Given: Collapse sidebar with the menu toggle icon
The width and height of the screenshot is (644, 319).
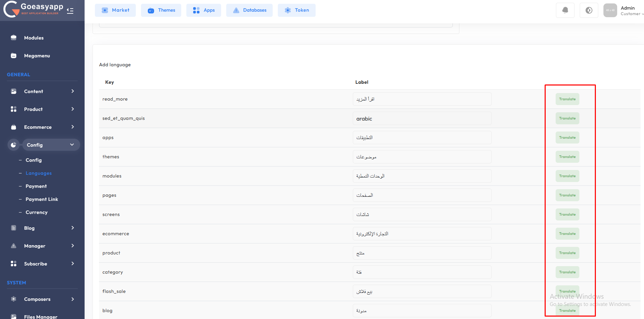Looking at the screenshot, I should tap(70, 11).
